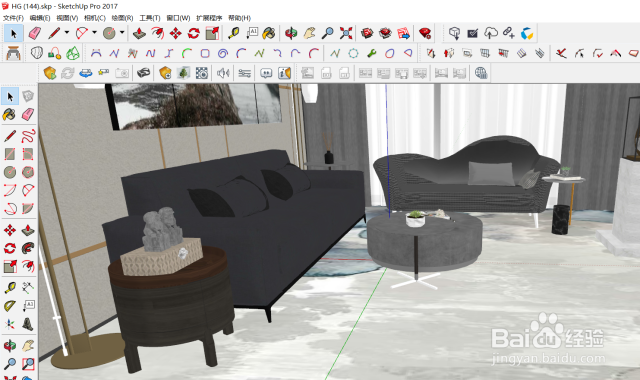Click the round gray coffee table model
This screenshot has height=380, width=640.
pos(424,243)
